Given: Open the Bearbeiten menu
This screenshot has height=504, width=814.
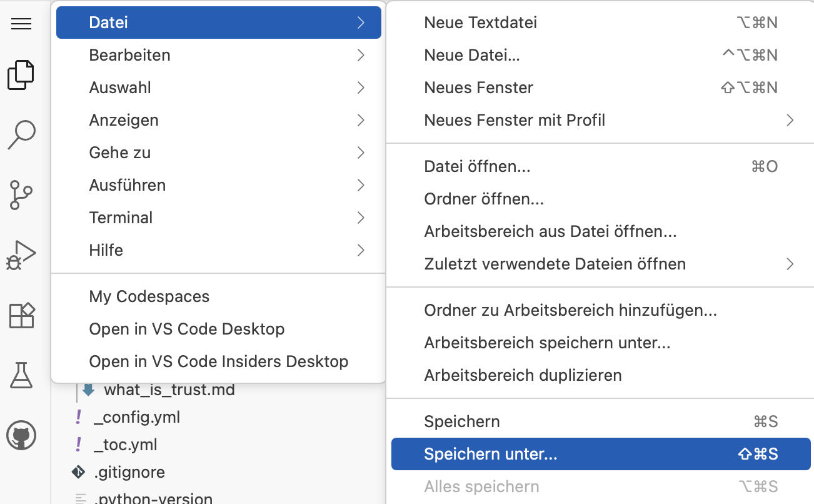Looking at the screenshot, I should 219,55.
